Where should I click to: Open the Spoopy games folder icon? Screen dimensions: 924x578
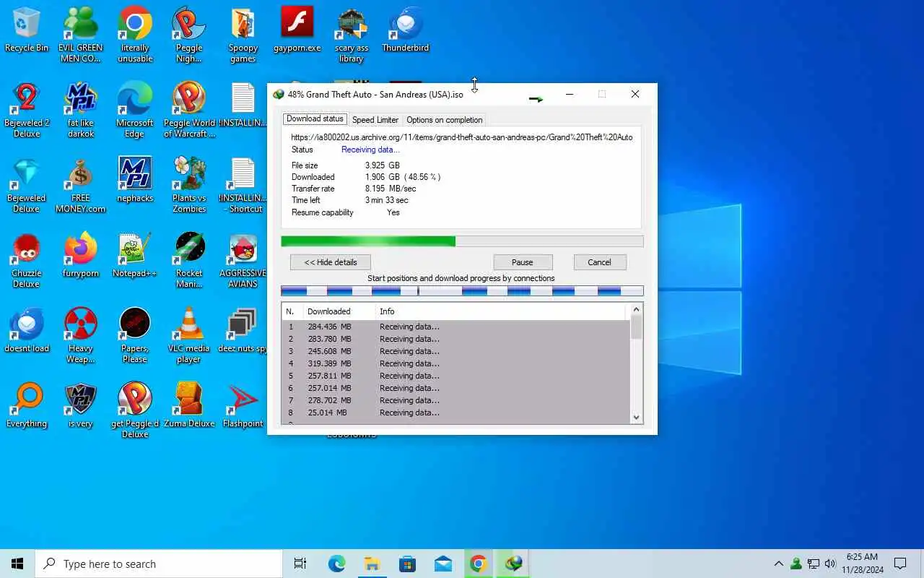tap(243, 35)
